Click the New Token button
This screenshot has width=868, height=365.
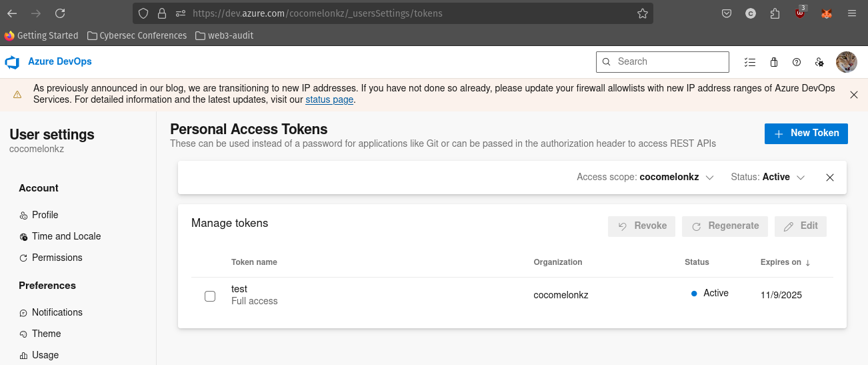[x=806, y=133]
